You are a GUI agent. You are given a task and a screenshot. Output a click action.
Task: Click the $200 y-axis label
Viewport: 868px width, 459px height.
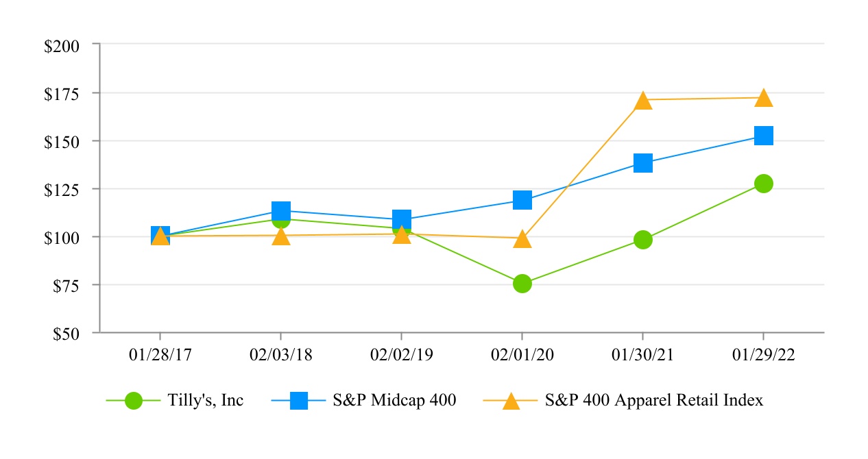(62, 45)
